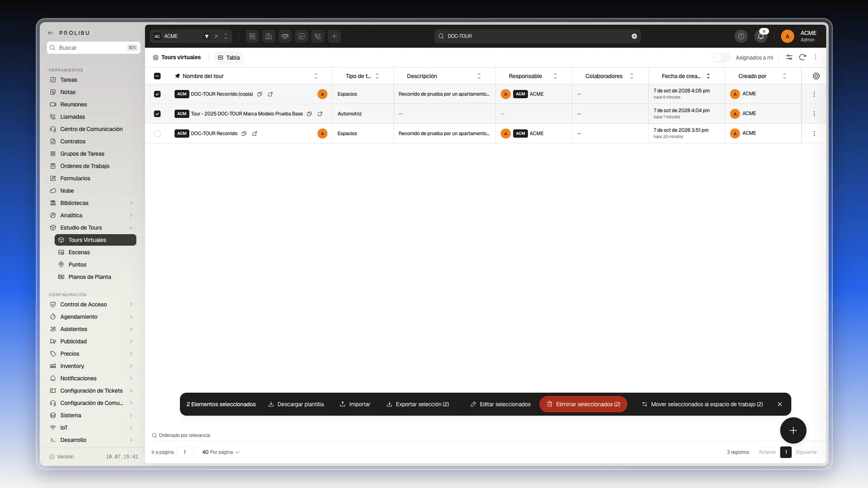Click the plus icon in top toolbar
Screen dimensions: 868x488
coord(334,36)
